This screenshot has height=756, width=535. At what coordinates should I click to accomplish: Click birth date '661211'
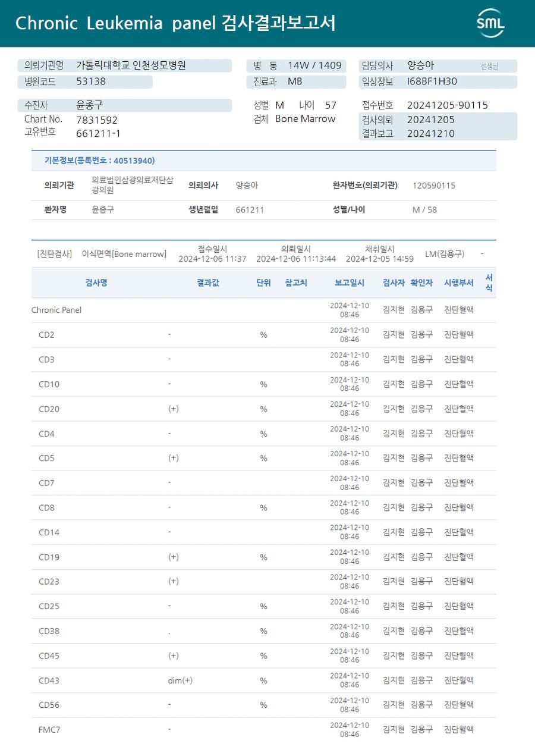coord(250,210)
